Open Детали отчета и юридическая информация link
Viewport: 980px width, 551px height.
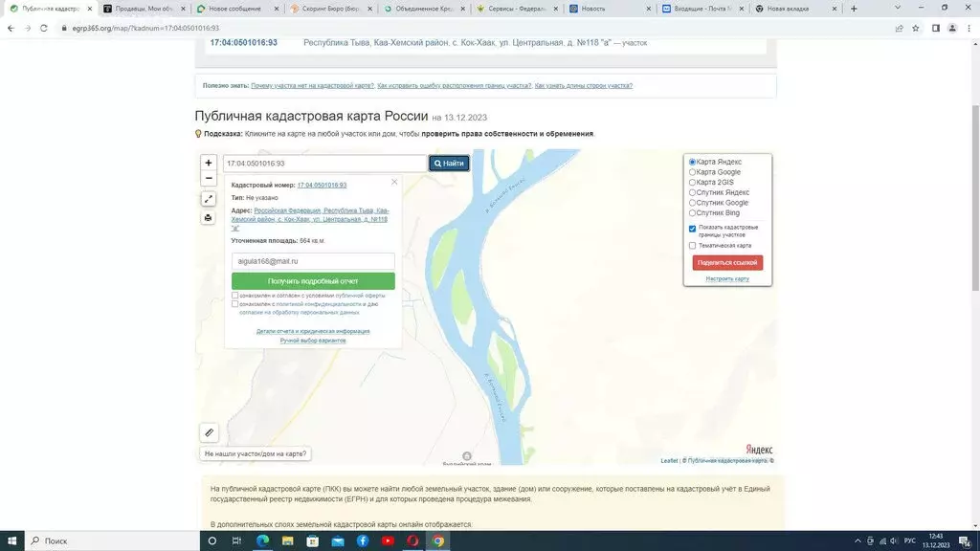313,331
